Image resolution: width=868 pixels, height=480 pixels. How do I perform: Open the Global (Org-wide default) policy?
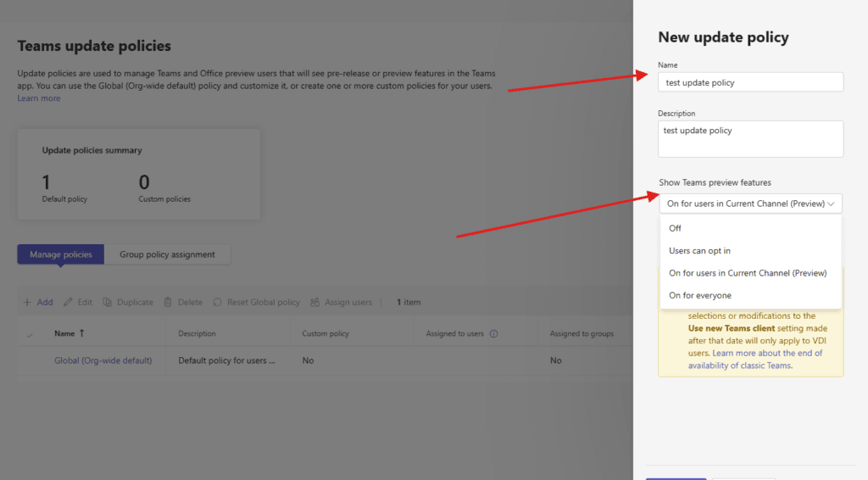pyautogui.click(x=103, y=360)
